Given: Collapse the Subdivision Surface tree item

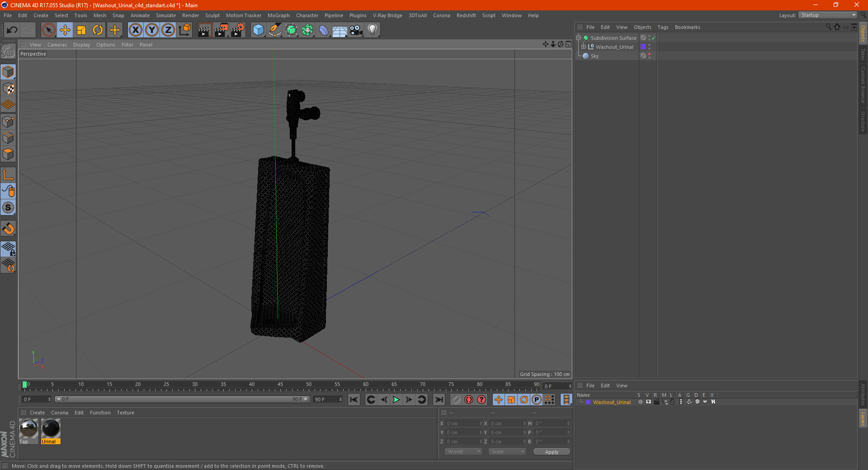Looking at the screenshot, I should (x=578, y=38).
